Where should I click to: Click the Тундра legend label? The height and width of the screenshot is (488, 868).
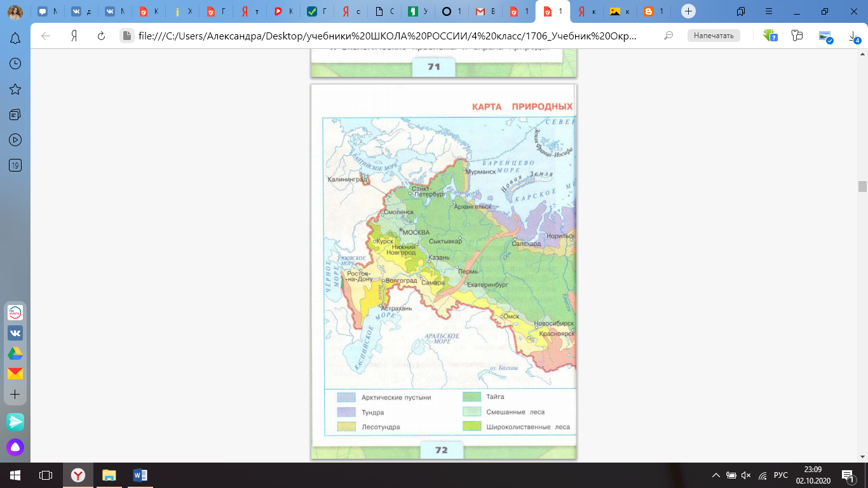372,412
